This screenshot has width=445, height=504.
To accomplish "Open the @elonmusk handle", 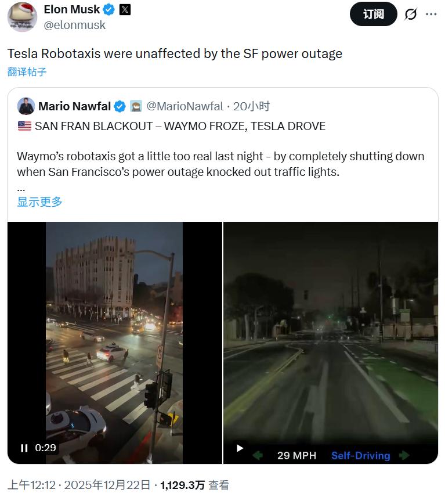I will 75,26.
